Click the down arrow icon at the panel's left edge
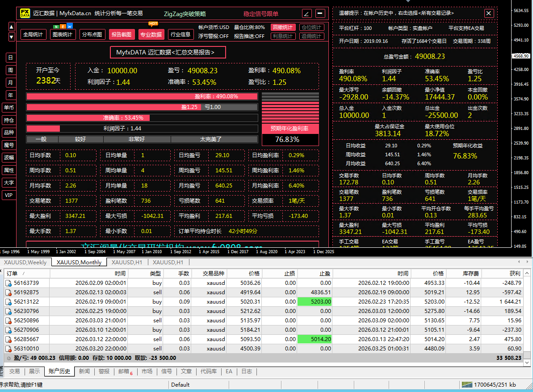Viewport: 533px width, 392px height. (12, 37)
